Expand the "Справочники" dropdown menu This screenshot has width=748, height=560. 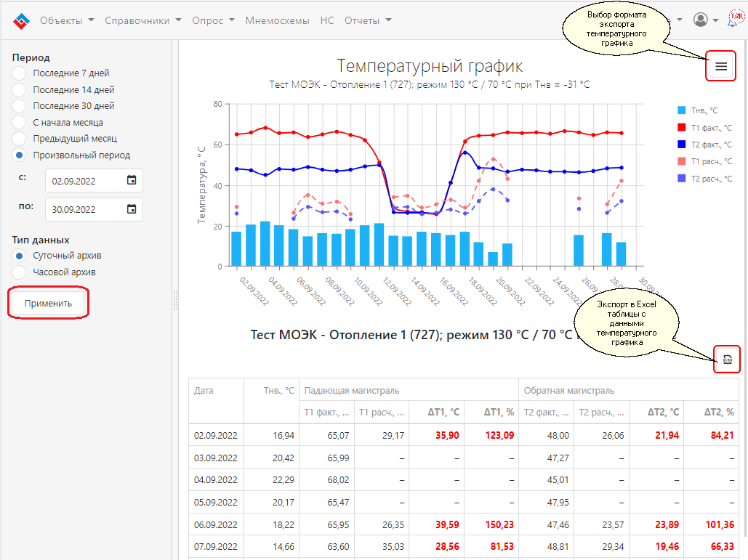click(x=142, y=20)
